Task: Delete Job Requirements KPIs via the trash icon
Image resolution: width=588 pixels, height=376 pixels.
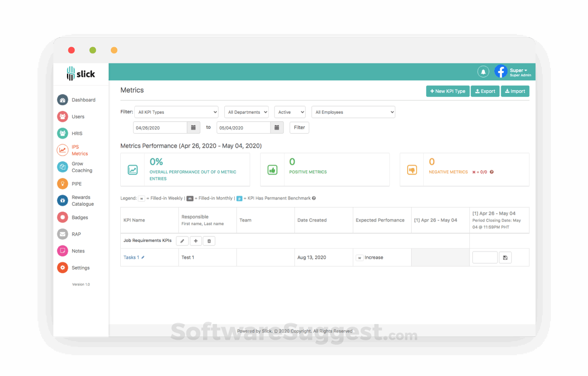Action: pyautogui.click(x=209, y=241)
